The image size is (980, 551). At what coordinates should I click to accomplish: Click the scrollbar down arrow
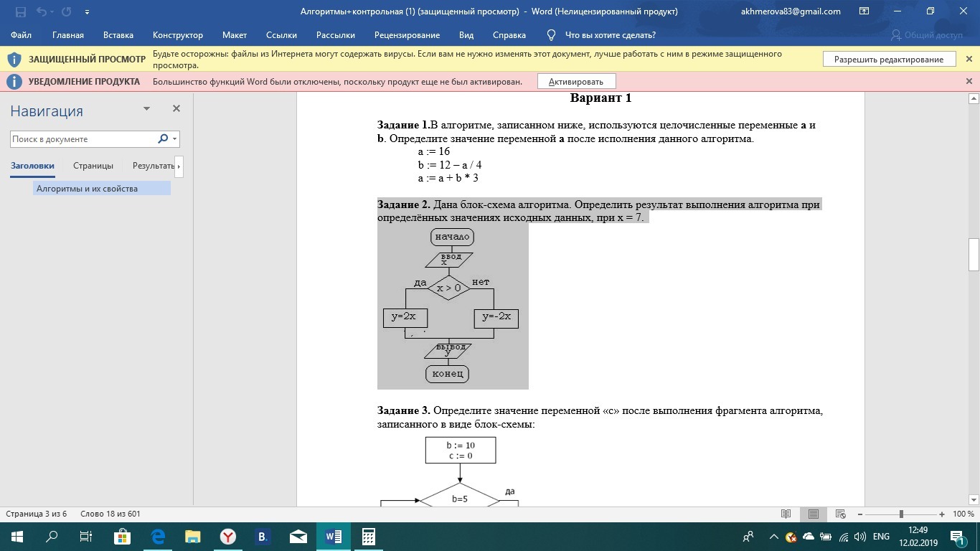pyautogui.click(x=974, y=499)
